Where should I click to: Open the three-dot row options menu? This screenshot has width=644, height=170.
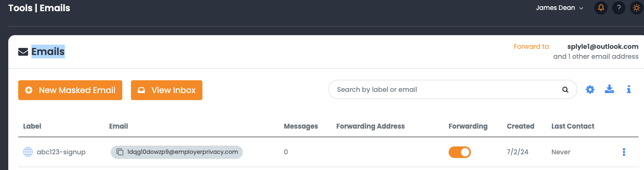click(x=624, y=152)
